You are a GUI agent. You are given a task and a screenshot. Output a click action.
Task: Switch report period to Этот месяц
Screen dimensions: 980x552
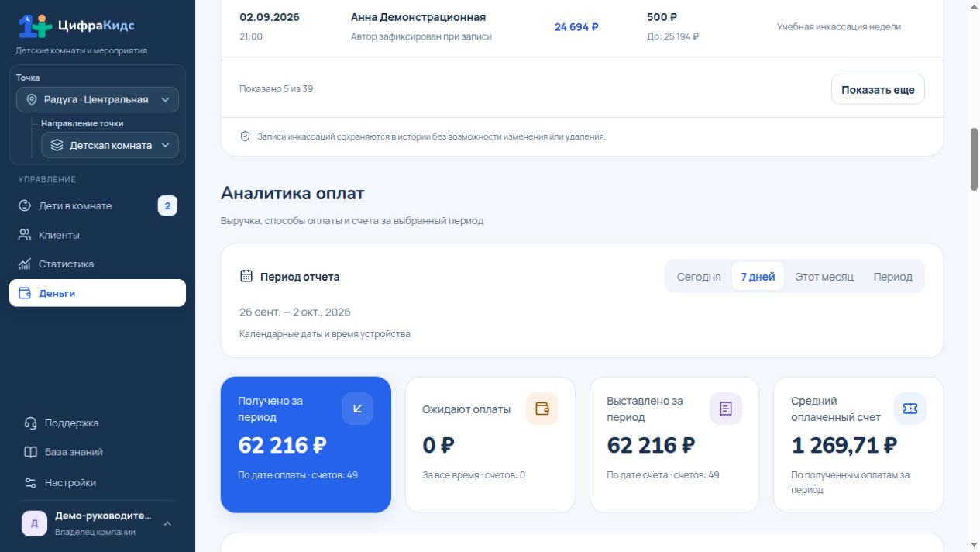click(x=824, y=276)
